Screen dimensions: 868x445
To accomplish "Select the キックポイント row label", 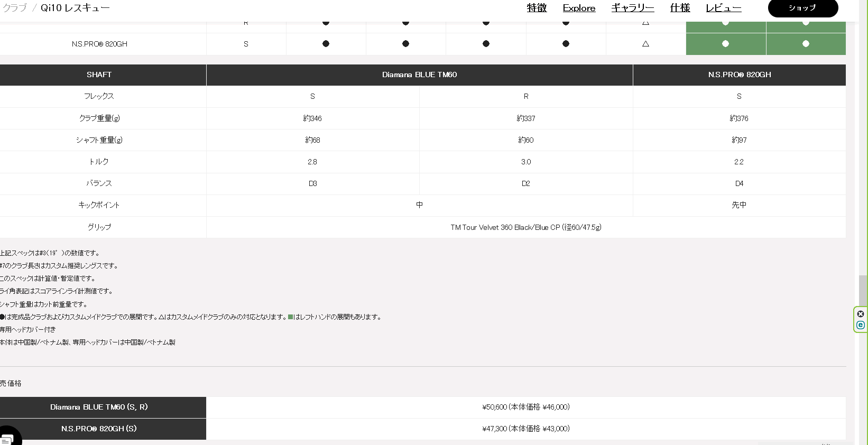I will coord(99,205).
